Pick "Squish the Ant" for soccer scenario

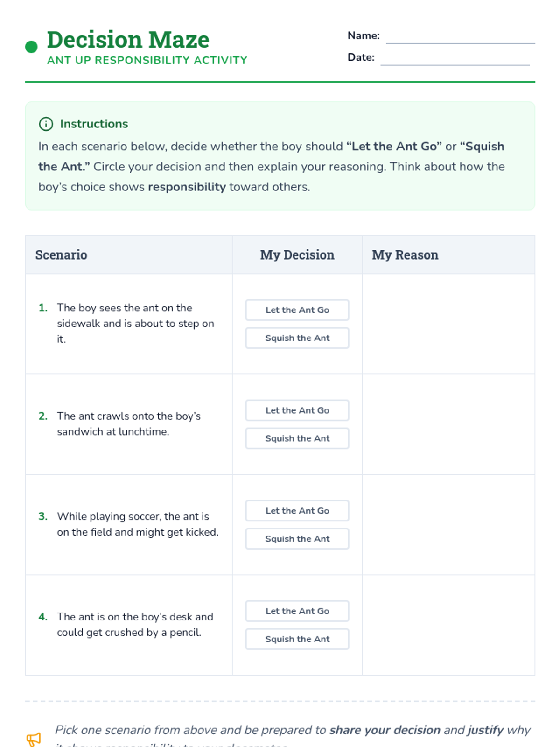click(x=297, y=539)
